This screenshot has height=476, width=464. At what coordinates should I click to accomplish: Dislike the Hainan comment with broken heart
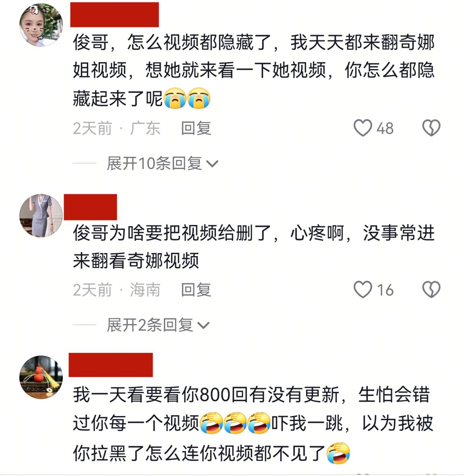pos(431,289)
